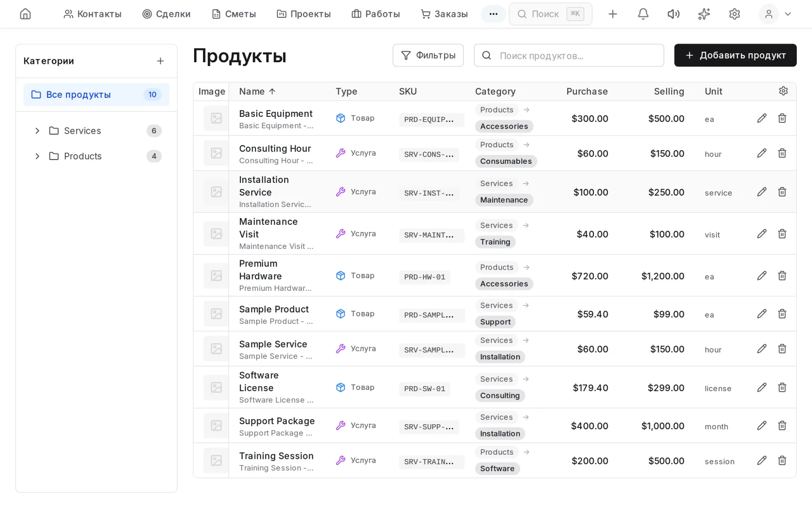This screenshot has width=812, height=508.
Task: Click the Selling column header
Action: 669,91
